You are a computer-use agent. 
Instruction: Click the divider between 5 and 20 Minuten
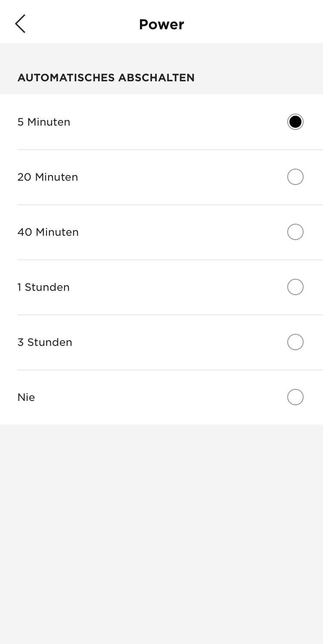[x=170, y=150]
